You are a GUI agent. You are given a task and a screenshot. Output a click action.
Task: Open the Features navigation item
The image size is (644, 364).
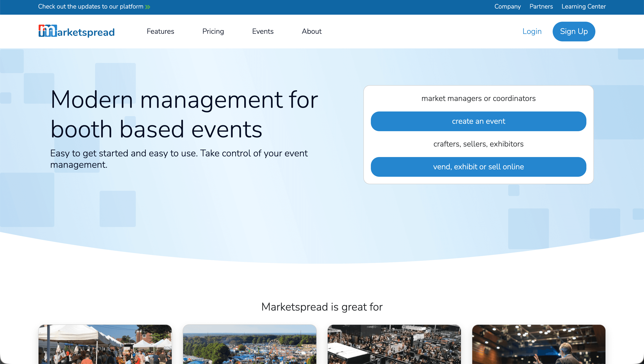[160, 31]
